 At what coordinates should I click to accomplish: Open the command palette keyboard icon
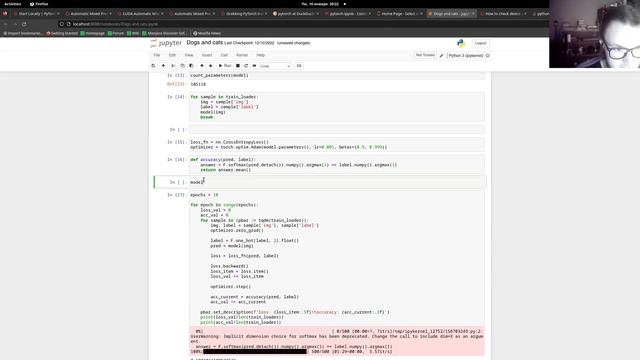pos(299,66)
